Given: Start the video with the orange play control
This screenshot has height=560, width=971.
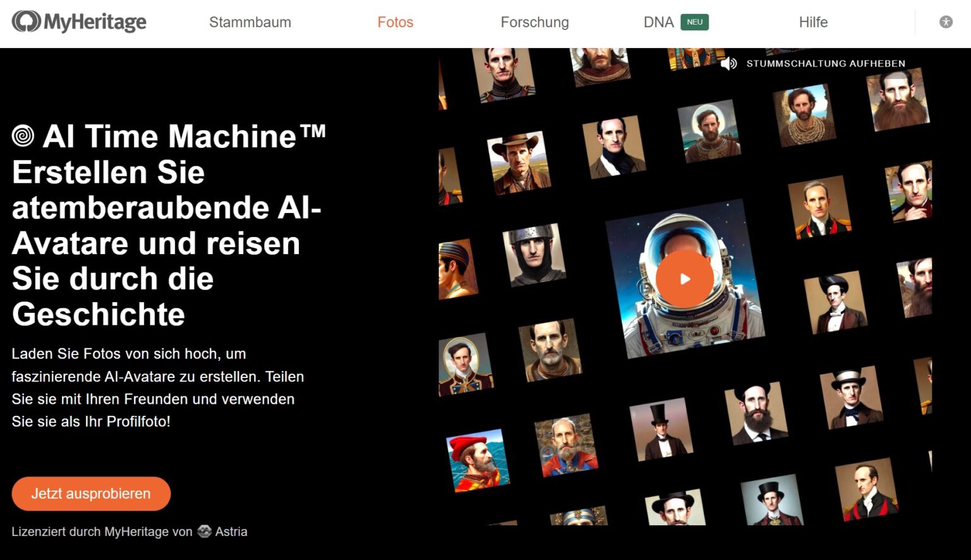Looking at the screenshot, I should click(x=684, y=278).
